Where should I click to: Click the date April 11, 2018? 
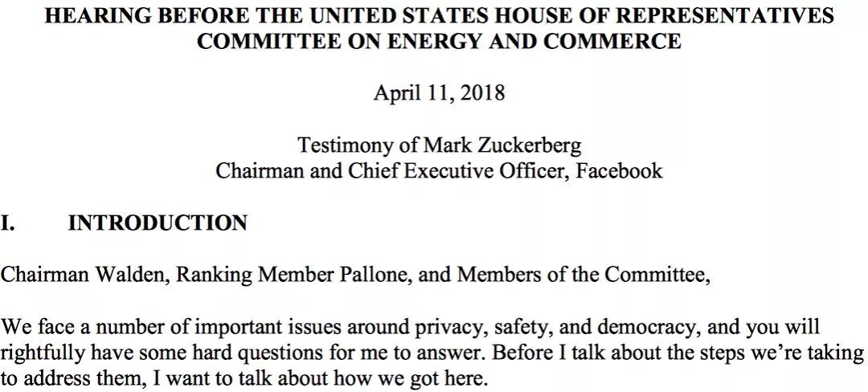click(439, 92)
